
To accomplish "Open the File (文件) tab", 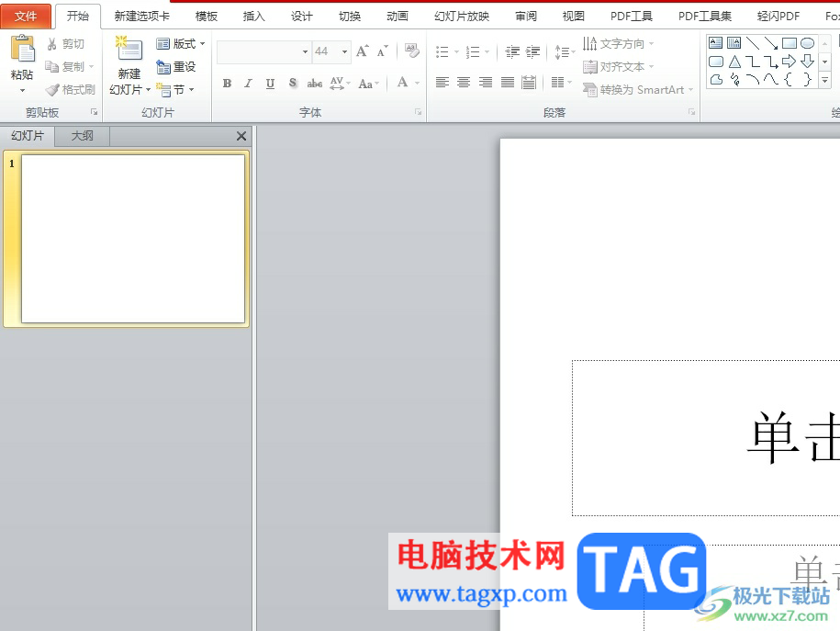I will [x=26, y=17].
